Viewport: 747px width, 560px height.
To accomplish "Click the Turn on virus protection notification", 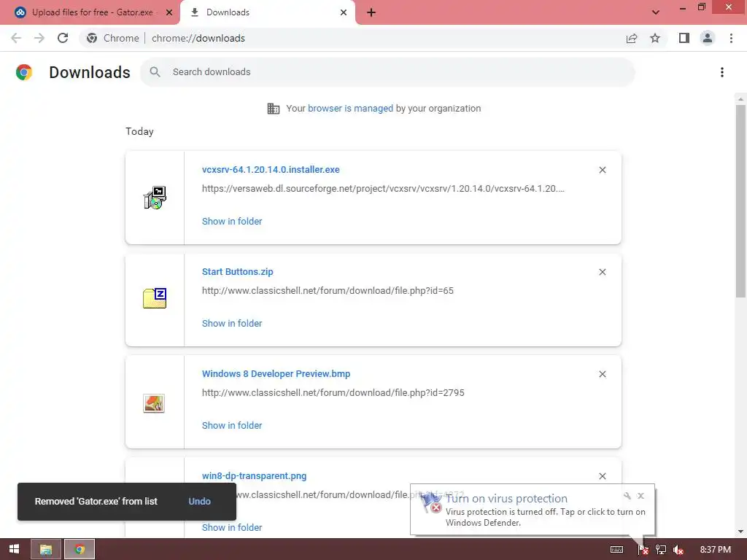I will click(533, 510).
